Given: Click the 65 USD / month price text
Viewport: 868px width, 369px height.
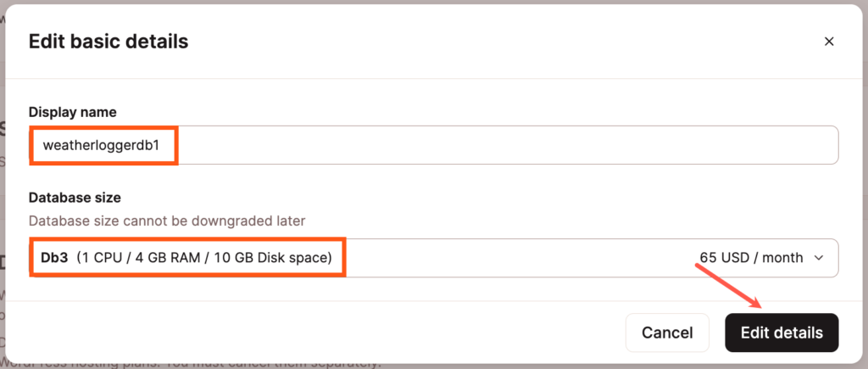Looking at the screenshot, I should pyautogui.click(x=750, y=258).
